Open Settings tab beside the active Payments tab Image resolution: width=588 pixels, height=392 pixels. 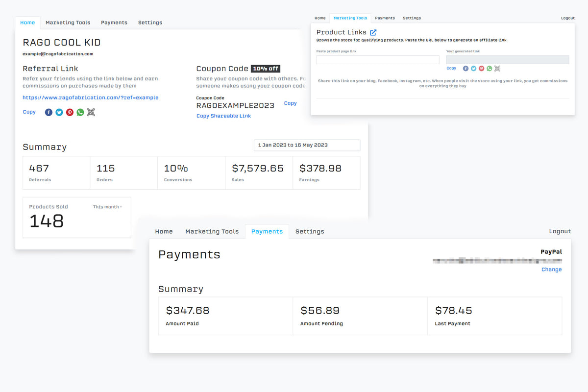point(310,232)
